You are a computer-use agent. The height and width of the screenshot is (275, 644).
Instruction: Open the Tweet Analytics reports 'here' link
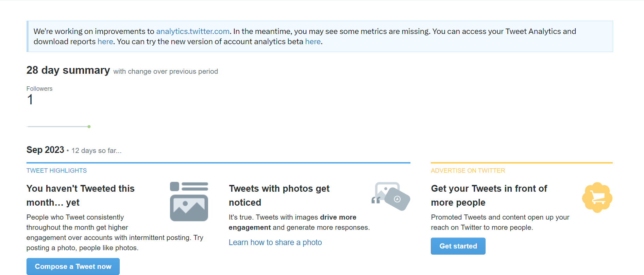[105, 41]
